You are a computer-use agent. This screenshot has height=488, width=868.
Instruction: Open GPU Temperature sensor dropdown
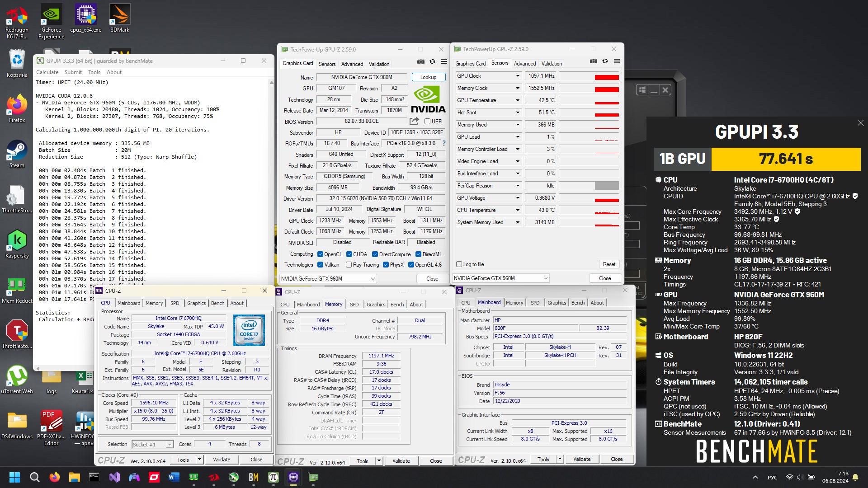[x=518, y=100]
